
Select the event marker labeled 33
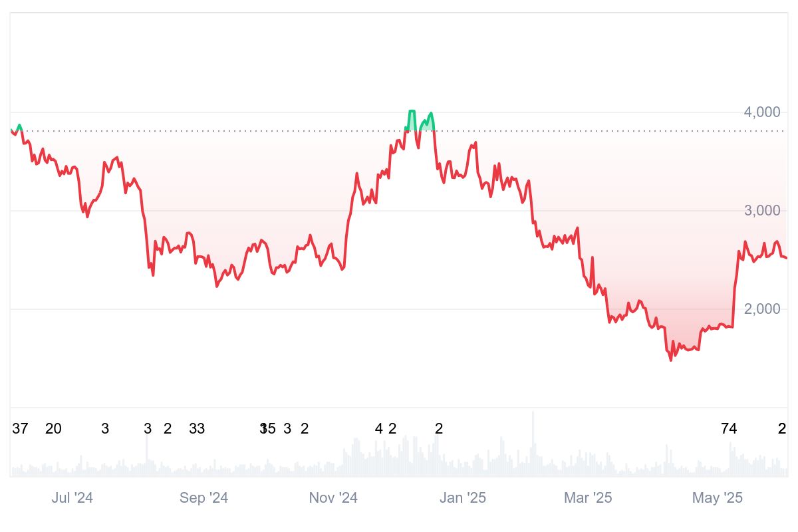click(x=197, y=429)
